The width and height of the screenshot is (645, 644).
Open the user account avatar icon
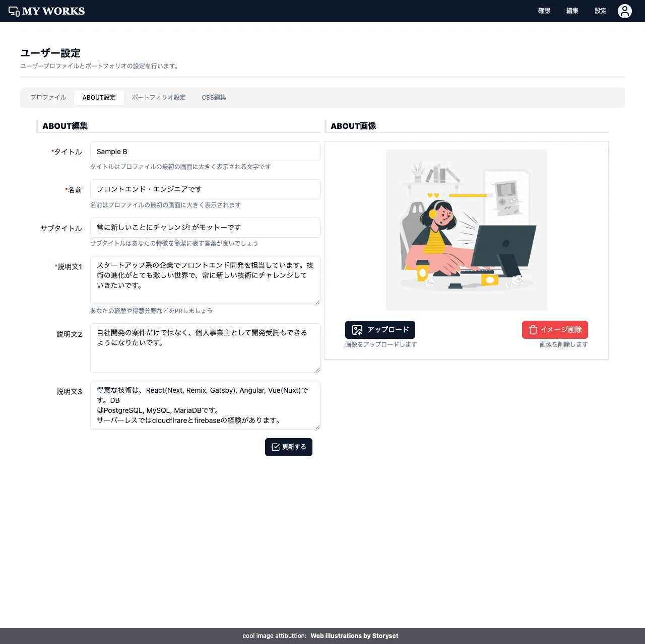coord(624,11)
